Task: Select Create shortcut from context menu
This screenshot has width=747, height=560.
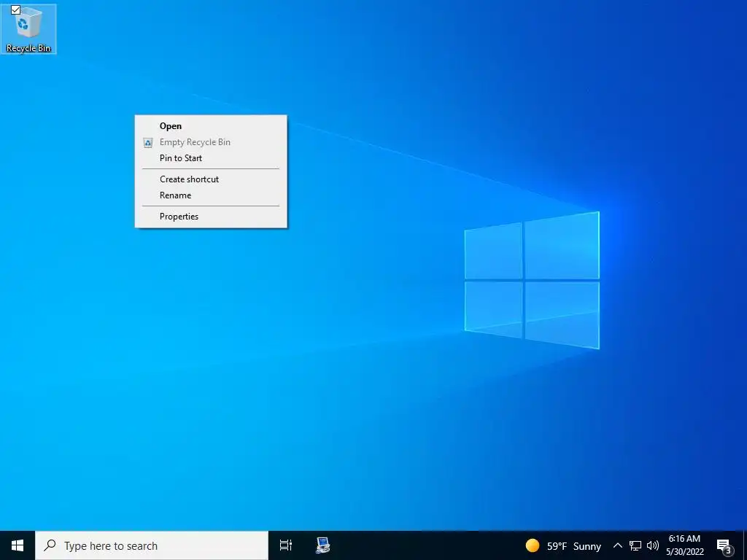Action: pyautogui.click(x=211, y=179)
